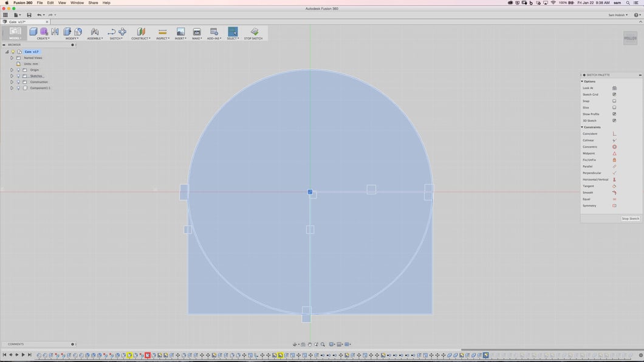
Task: Click the Save icon in top bar
Action: pyautogui.click(x=29, y=15)
